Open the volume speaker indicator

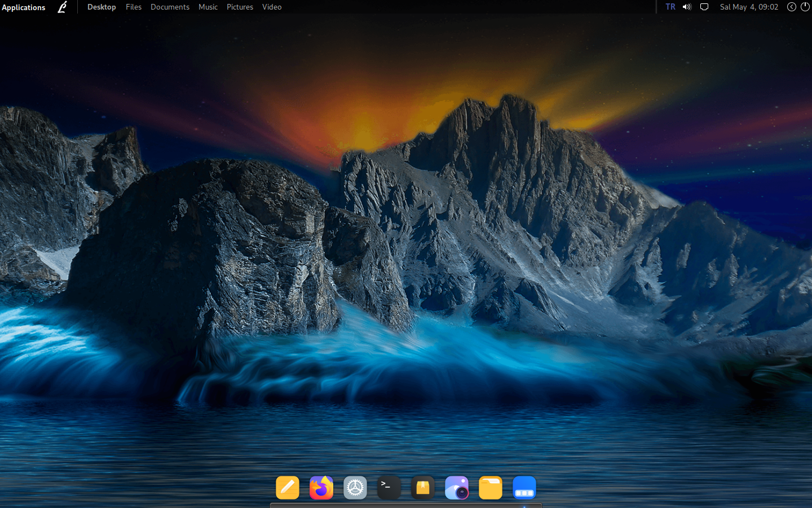(x=687, y=7)
